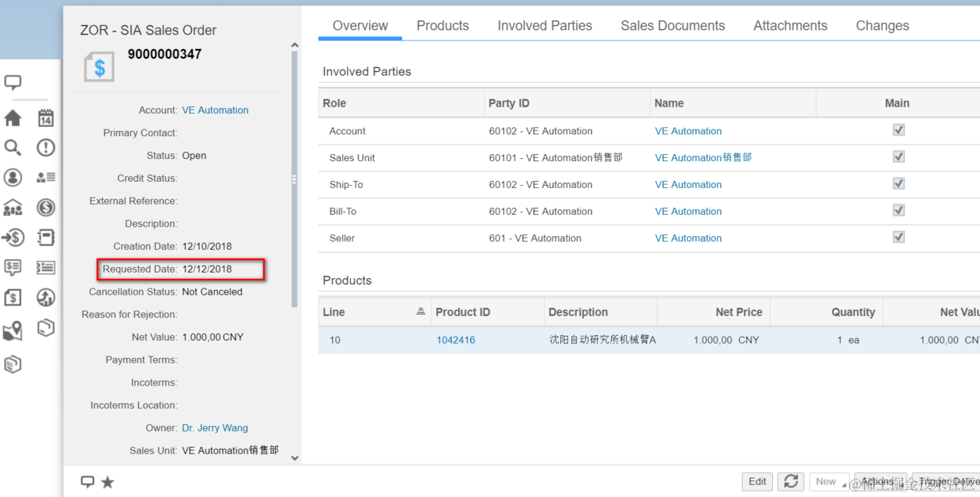Switch to the Attachments tab
Viewport: 980px width, 497px height.
click(x=790, y=25)
